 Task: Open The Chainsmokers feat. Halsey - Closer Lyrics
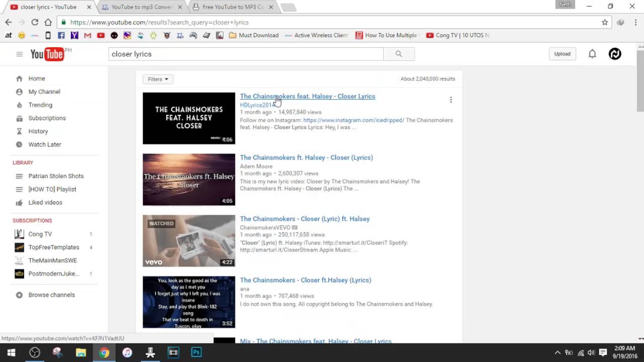tap(307, 97)
